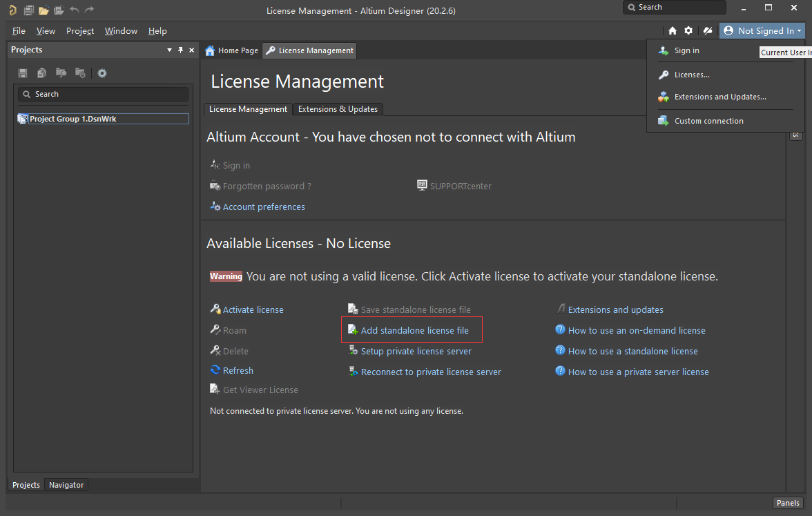Open the Panels button menu

click(x=788, y=503)
